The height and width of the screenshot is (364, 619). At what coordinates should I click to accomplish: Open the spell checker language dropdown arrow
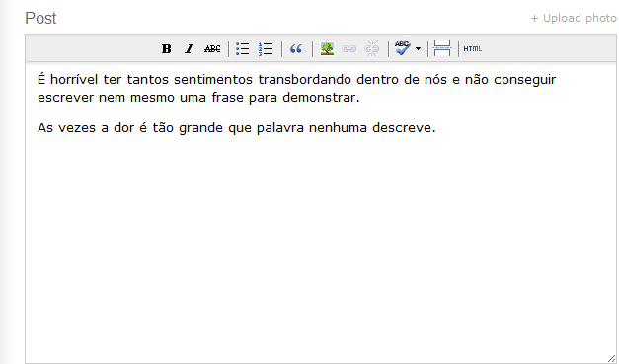[418, 49]
